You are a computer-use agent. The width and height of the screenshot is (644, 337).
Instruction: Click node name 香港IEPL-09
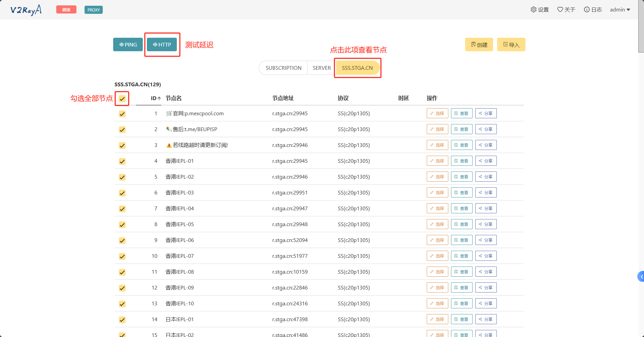180,287
